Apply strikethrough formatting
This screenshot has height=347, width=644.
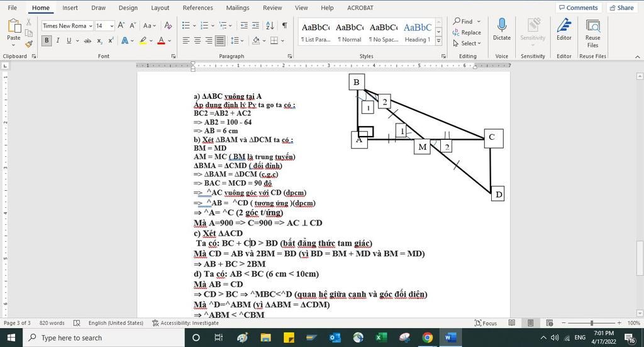click(87, 41)
